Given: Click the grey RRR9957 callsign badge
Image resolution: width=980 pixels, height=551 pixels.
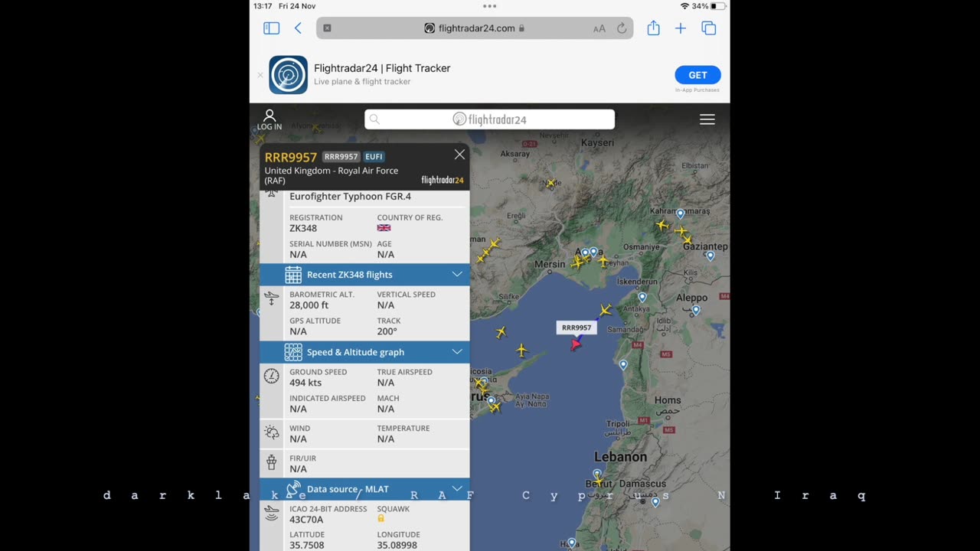Looking at the screenshot, I should coord(341,157).
